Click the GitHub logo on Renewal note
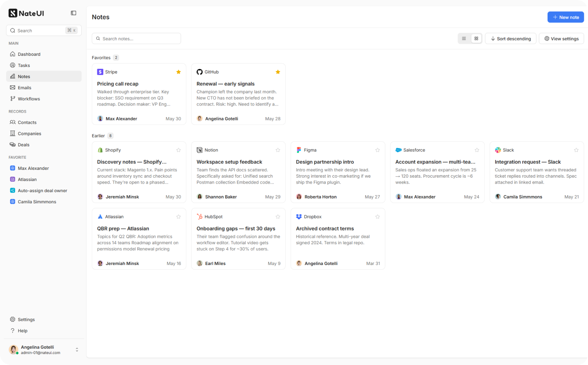The image size is (588, 365). point(200,72)
